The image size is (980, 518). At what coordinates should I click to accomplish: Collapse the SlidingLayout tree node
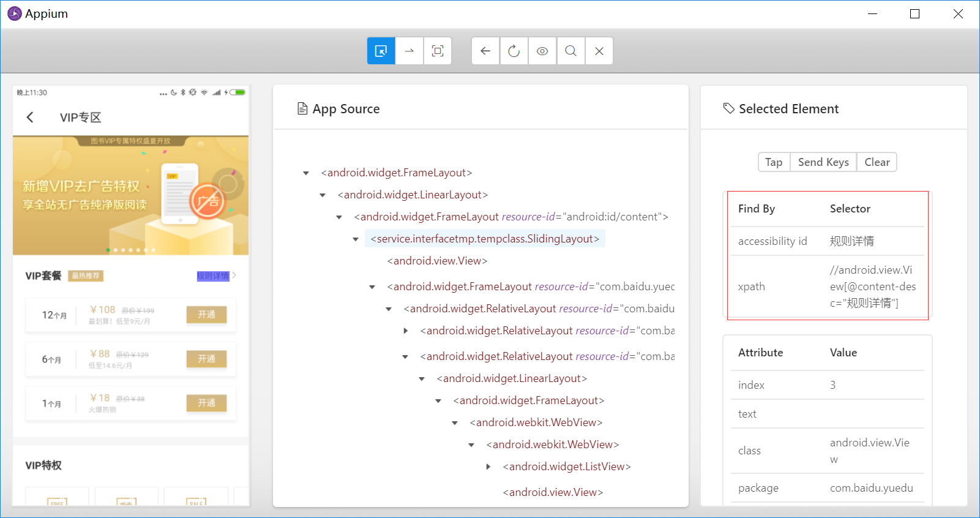click(x=356, y=239)
